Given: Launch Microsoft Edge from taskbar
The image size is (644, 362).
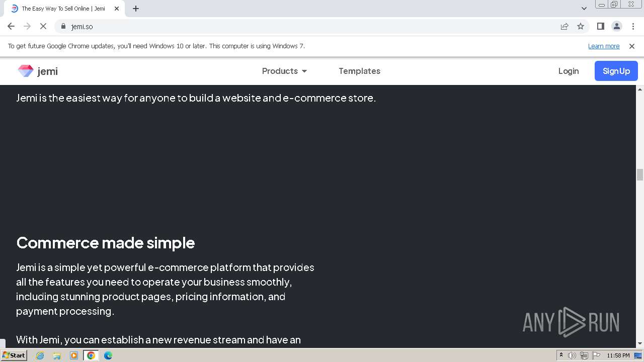Looking at the screenshot, I should [x=108, y=355].
